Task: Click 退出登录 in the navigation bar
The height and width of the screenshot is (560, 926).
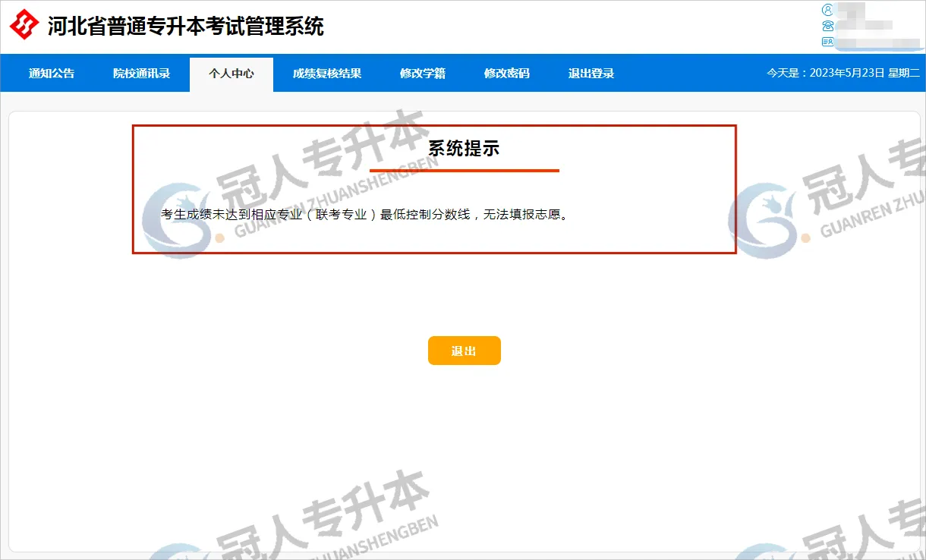Action: pos(591,74)
